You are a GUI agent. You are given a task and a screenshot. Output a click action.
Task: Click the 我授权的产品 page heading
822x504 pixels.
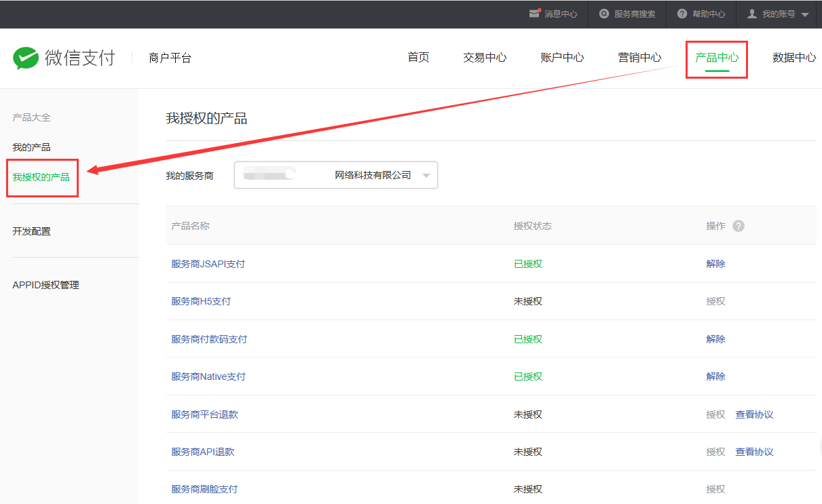[x=206, y=119]
